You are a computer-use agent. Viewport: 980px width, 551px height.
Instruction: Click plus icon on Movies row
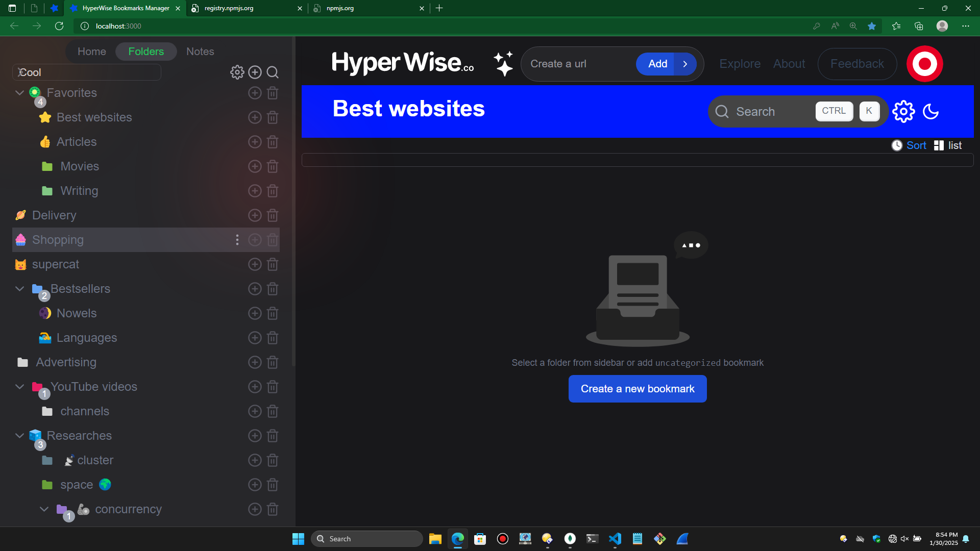(x=255, y=166)
